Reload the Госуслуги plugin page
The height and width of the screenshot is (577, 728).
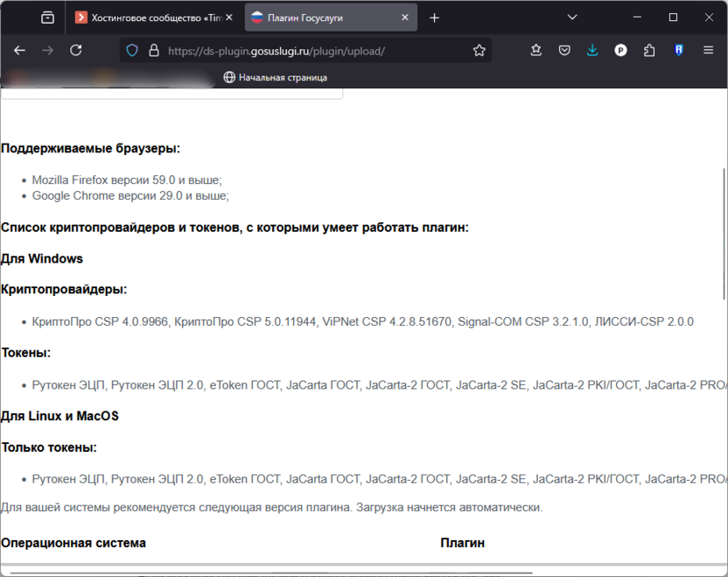(76, 51)
